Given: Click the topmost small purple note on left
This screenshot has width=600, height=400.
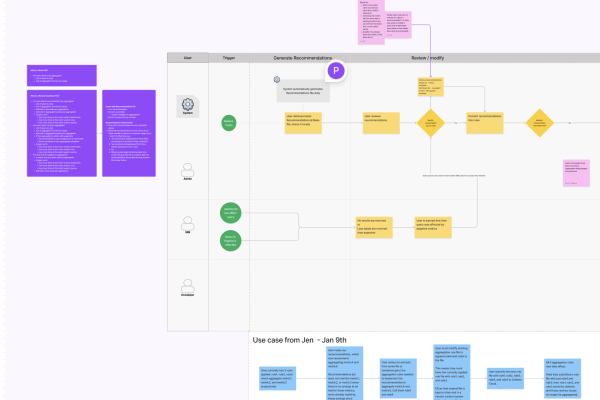Looking at the screenshot, I should tap(62, 76).
